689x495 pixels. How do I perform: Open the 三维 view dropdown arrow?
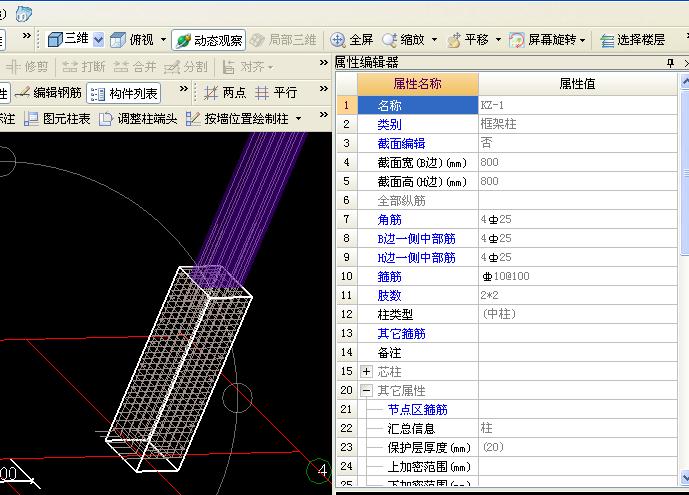click(x=99, y=40)
